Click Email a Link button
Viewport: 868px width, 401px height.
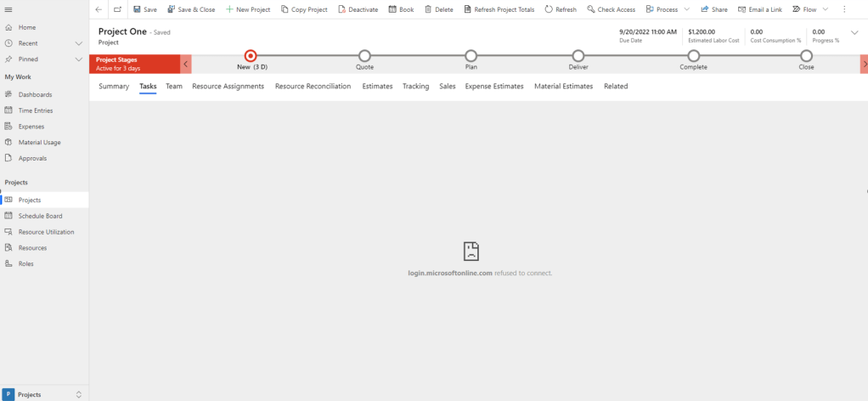759,9
